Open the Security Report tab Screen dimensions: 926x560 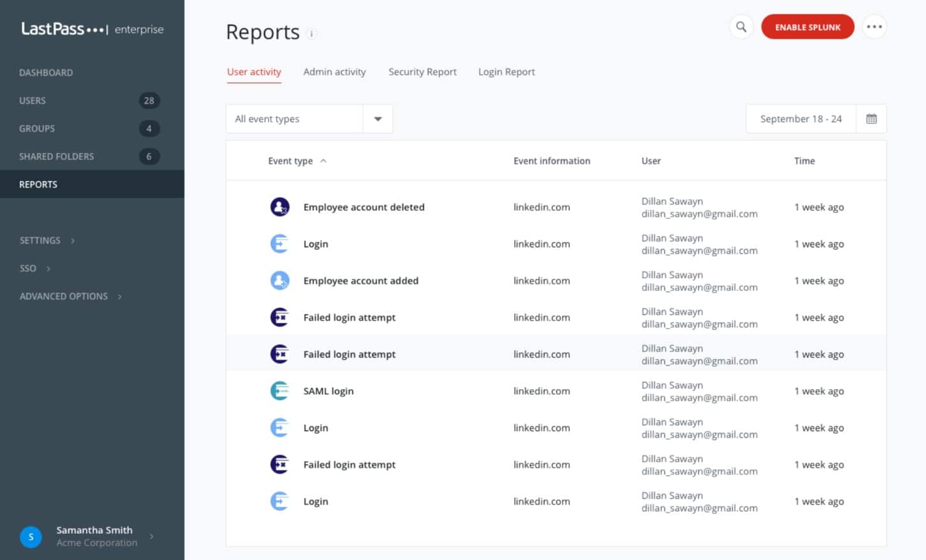(x=422, y=71)
